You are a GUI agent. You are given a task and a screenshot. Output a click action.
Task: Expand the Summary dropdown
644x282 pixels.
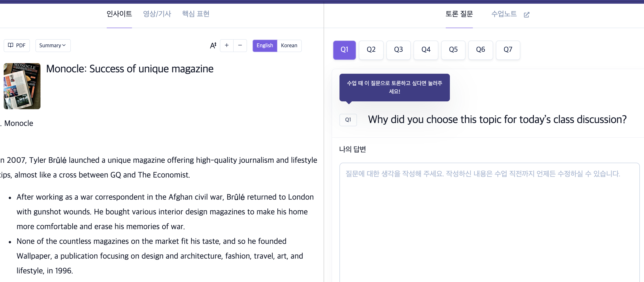(53, 45)
